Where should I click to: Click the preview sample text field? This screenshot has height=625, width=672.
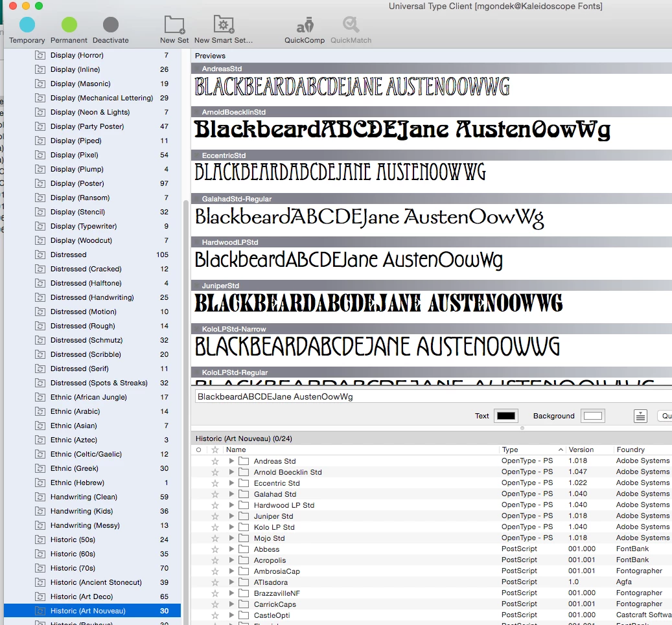(x=433, y=396)
